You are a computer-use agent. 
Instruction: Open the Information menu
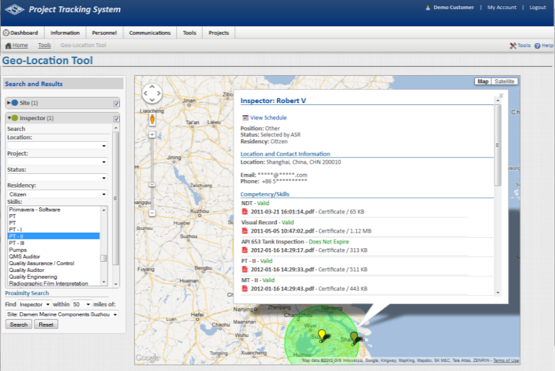[x=65, y=33]
